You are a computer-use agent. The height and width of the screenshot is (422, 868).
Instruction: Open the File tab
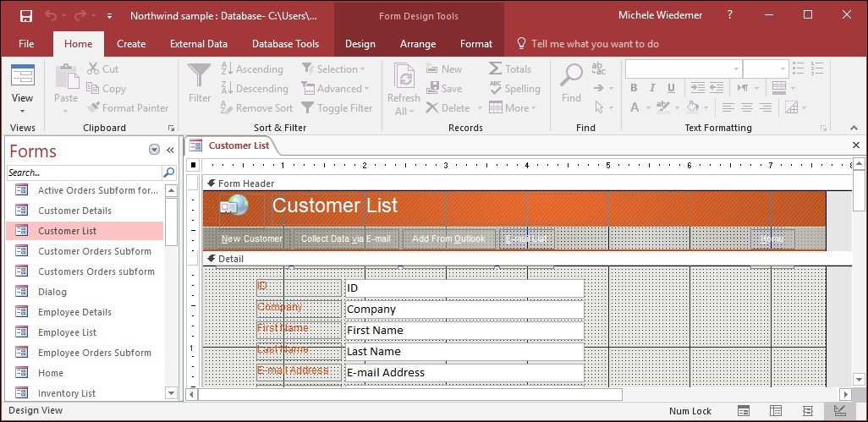pos(26,44)
